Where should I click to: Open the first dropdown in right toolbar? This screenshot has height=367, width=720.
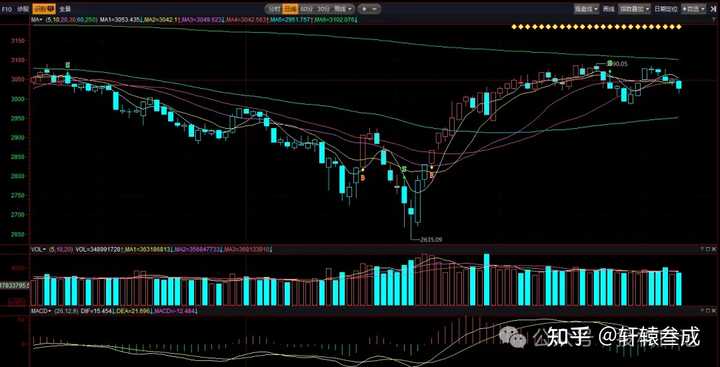tap(587, 9)
